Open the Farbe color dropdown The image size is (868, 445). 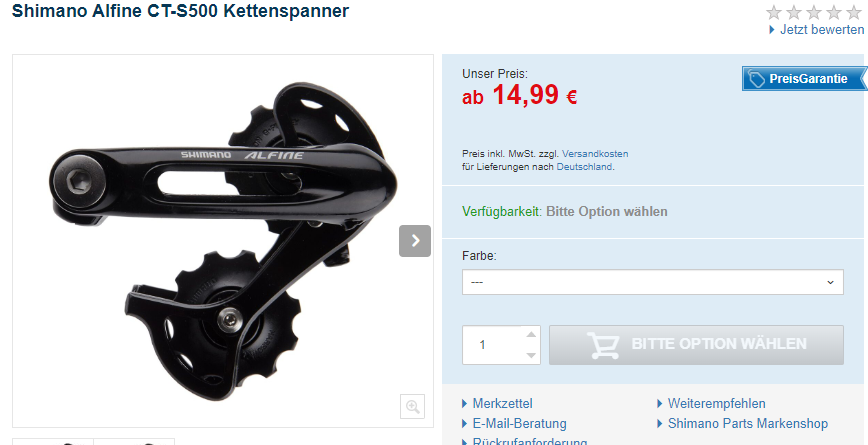click(653, 282)
